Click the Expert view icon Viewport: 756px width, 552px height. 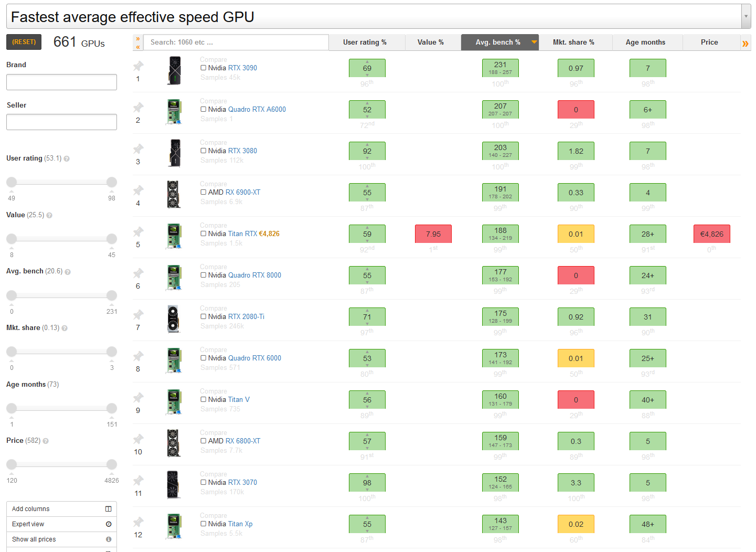108,524
